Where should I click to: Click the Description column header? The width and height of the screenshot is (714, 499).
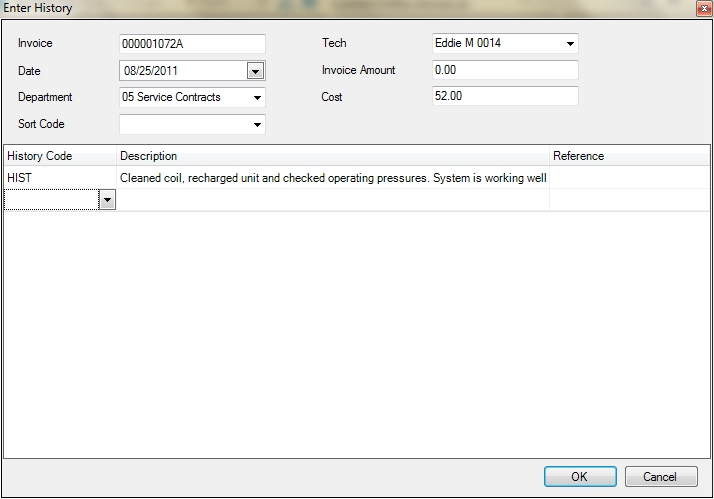click(x=333, y=156)
